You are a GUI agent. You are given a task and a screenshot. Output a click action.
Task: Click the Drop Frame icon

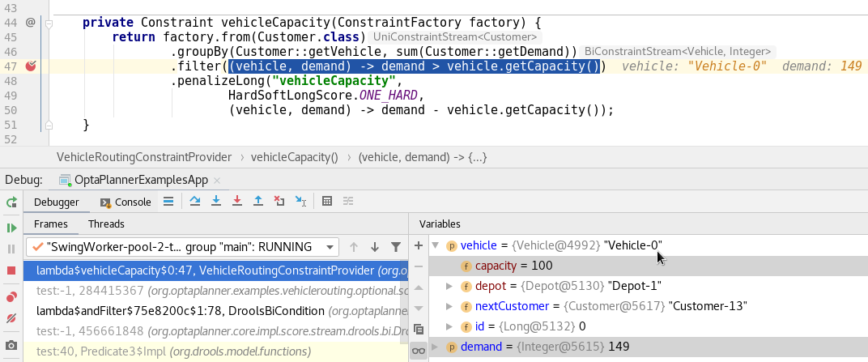point(279,202)
